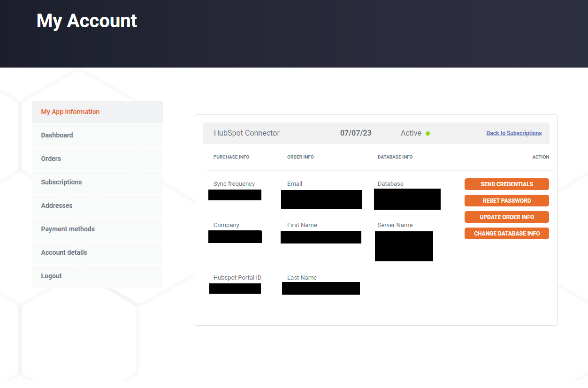Click the Hubspot Portal ID value
The height and width of the screenshot is (388, 588).
tap(235, 288)
